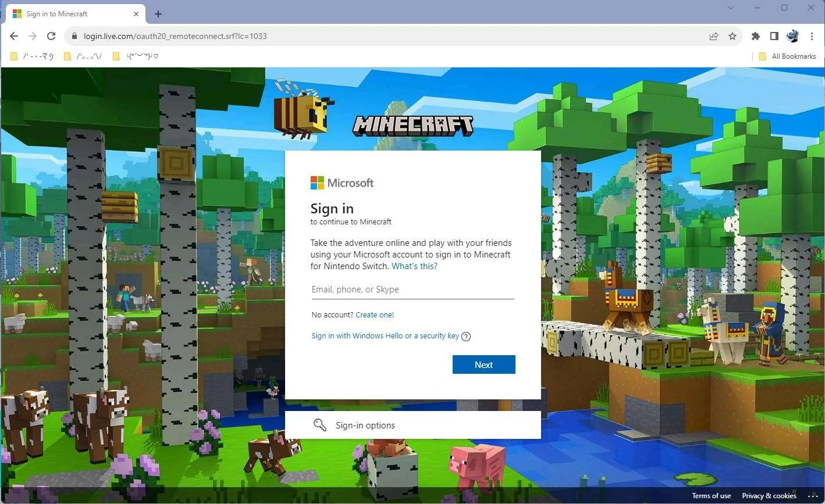Click the address bar URL

[x=175, y=36]
